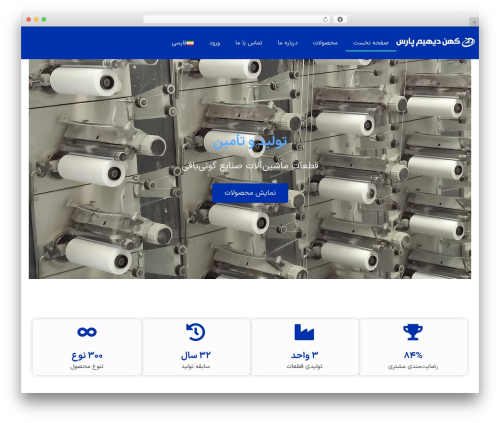Viewport: 500px width, 423px height.
Task: Click the تولیدی قطعات label
Action: point(304,366)
